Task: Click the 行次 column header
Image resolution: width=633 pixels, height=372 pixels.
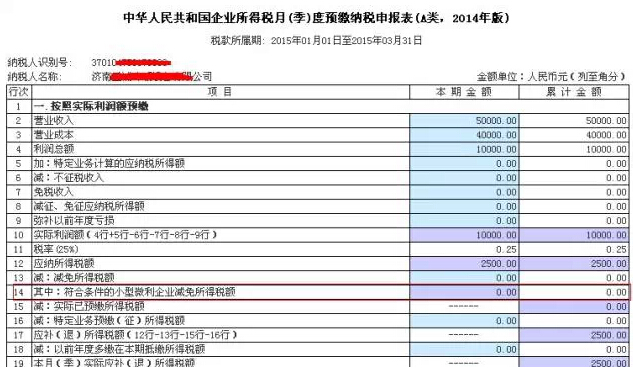Action: 19,92
